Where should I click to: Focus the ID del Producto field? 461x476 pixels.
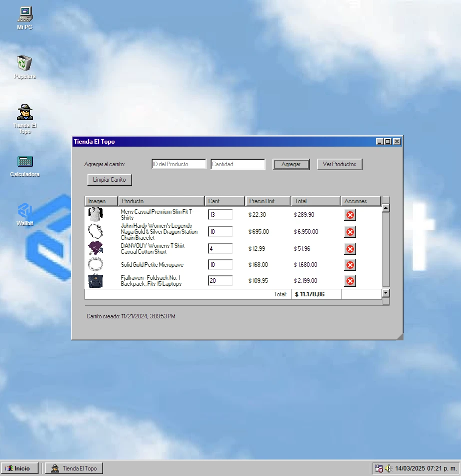(x=178, y=164)
